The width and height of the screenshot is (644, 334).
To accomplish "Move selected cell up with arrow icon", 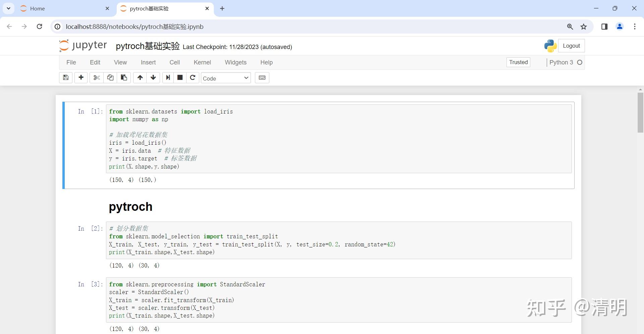I will click(x=140, y=78).
